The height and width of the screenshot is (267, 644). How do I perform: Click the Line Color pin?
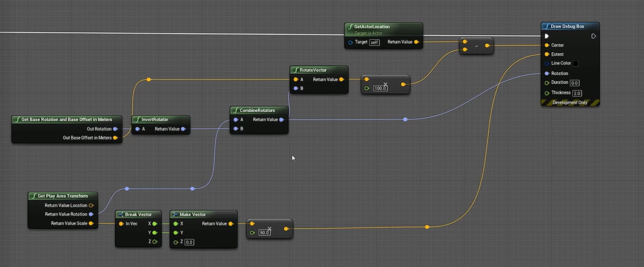pyautogui.click(x=546, y=64)
